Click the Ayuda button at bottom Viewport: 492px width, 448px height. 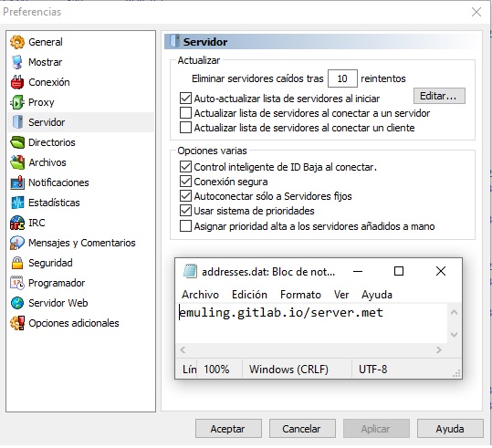click(450, 429)
